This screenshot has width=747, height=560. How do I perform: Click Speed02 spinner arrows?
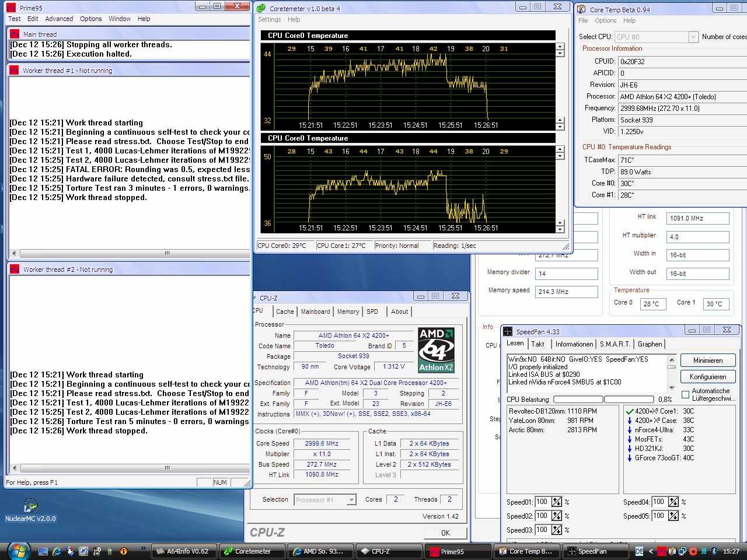[557, 516]
